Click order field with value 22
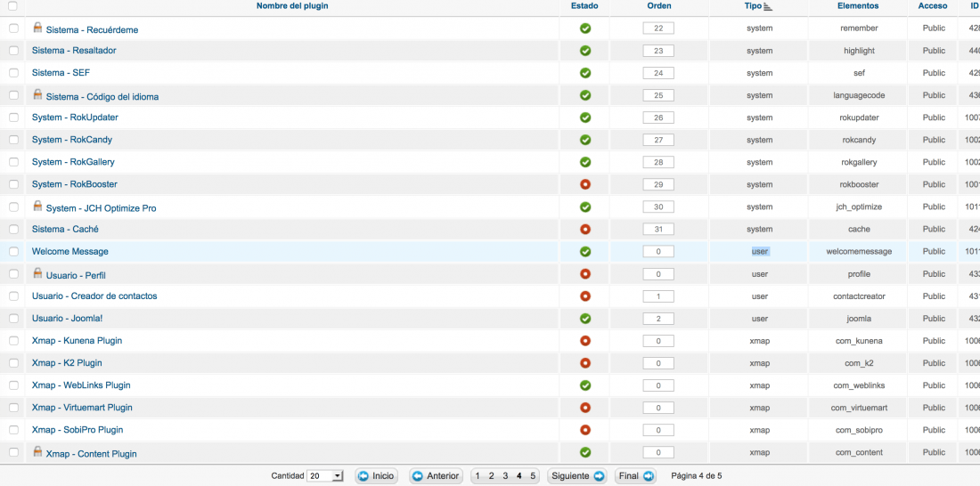Screen dimensions: 980x486 click(658, 28)
